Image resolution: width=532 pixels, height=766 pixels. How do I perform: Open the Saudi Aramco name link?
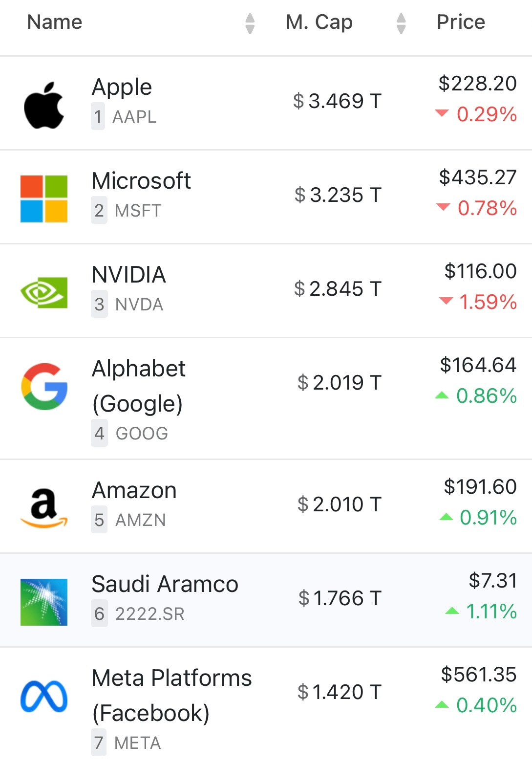point(165,584)
